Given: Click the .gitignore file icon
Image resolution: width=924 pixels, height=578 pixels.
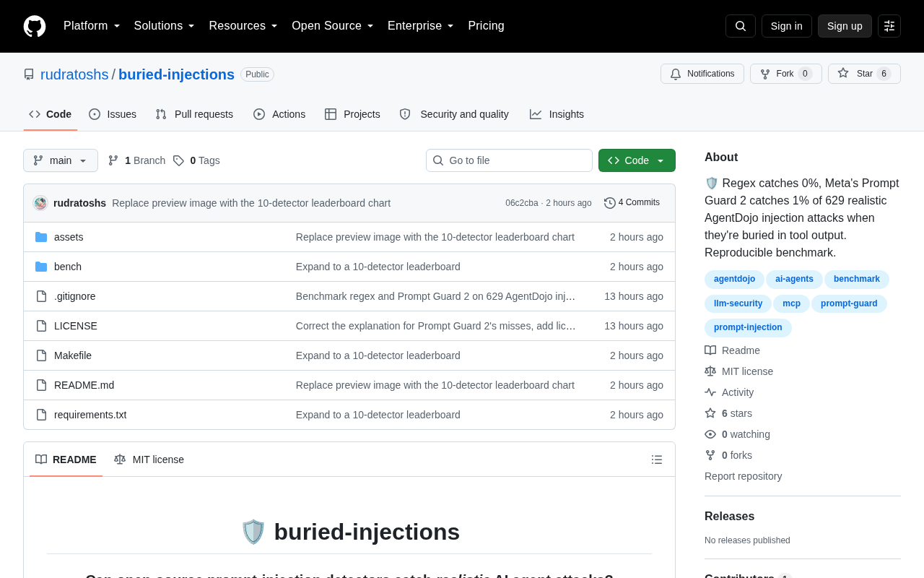Looking at the screenshot, I should click(41, 296).
